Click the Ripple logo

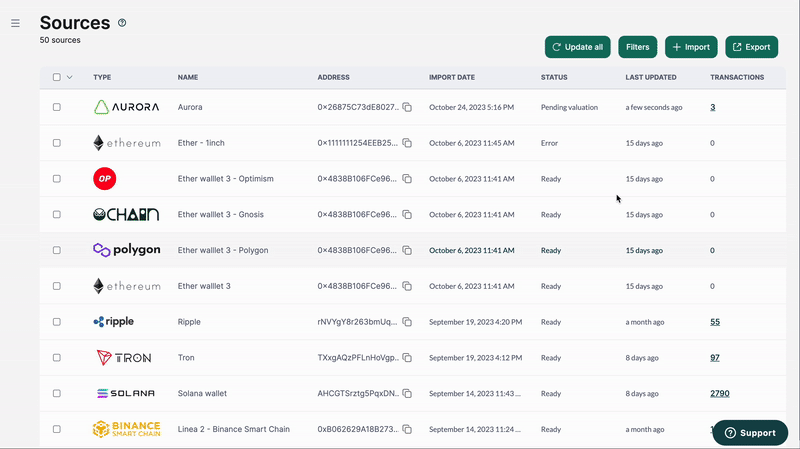pyautogui.click(x=113, y=321)
